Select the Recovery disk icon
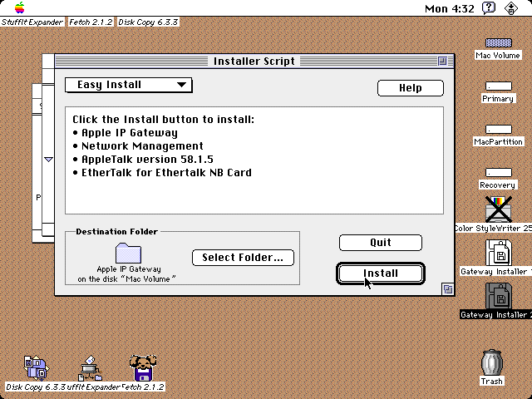The width and height of the screenshot is (532, 399). 498,172
